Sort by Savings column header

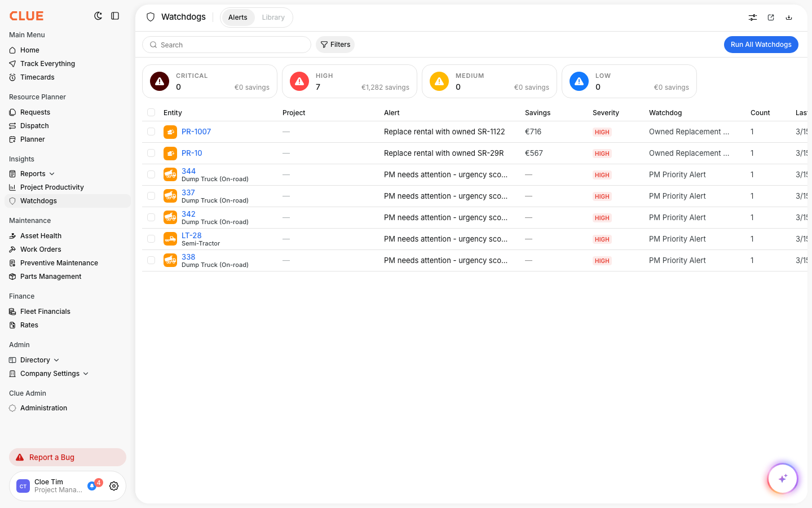click(537, 113)
